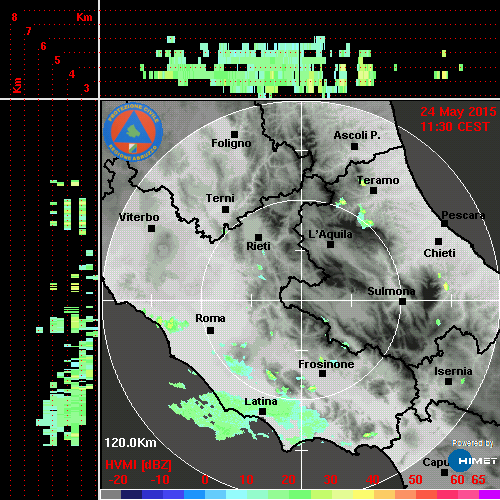Viewport: 500px width, 500px height.
Task: Click the 4 km altitude label
Action: click(72, 74)
